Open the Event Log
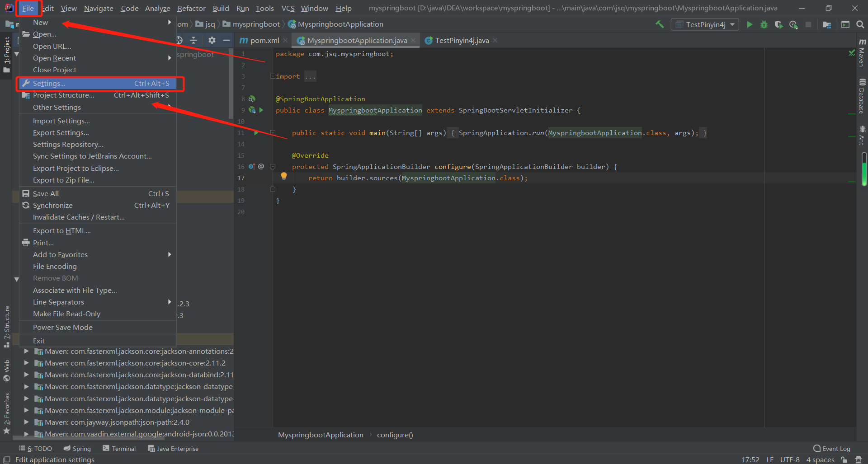Image resolution: width=868 pixels, height=464 pixels. point(831,449)
